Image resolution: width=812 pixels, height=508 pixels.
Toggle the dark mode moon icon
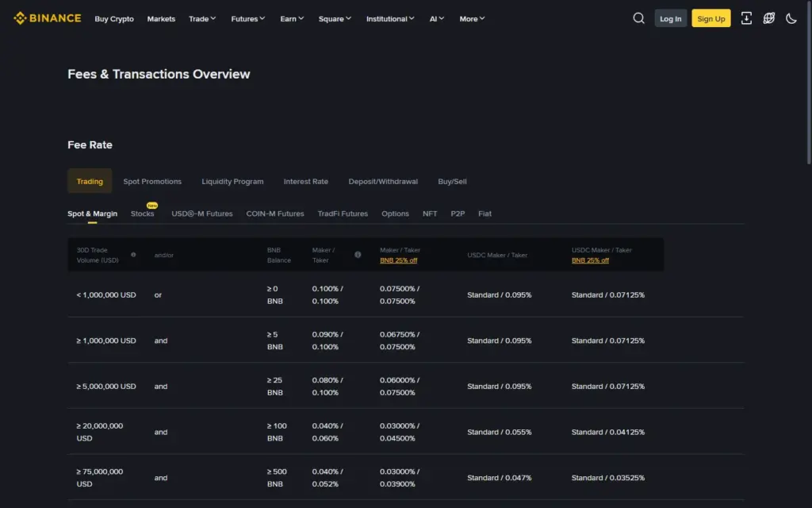pyautogui.click(x=791, y=18)
